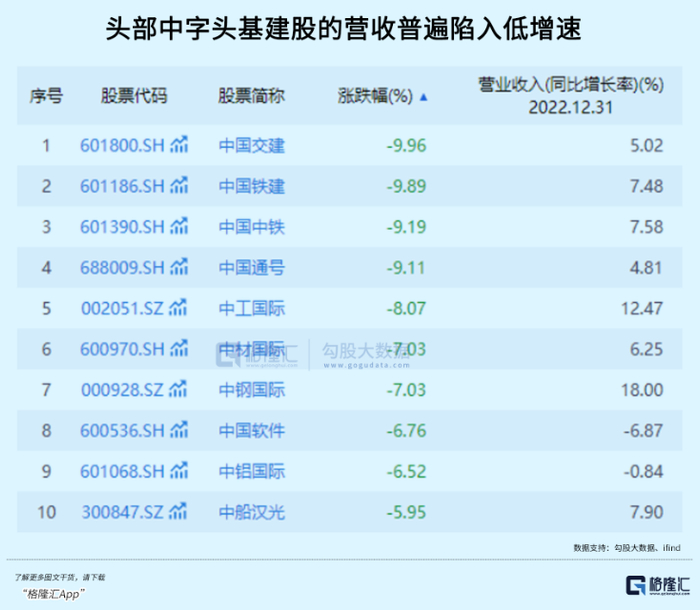Select the 7.48 revenue growth value
Screen dimensions: 700x610
point(646,186)
